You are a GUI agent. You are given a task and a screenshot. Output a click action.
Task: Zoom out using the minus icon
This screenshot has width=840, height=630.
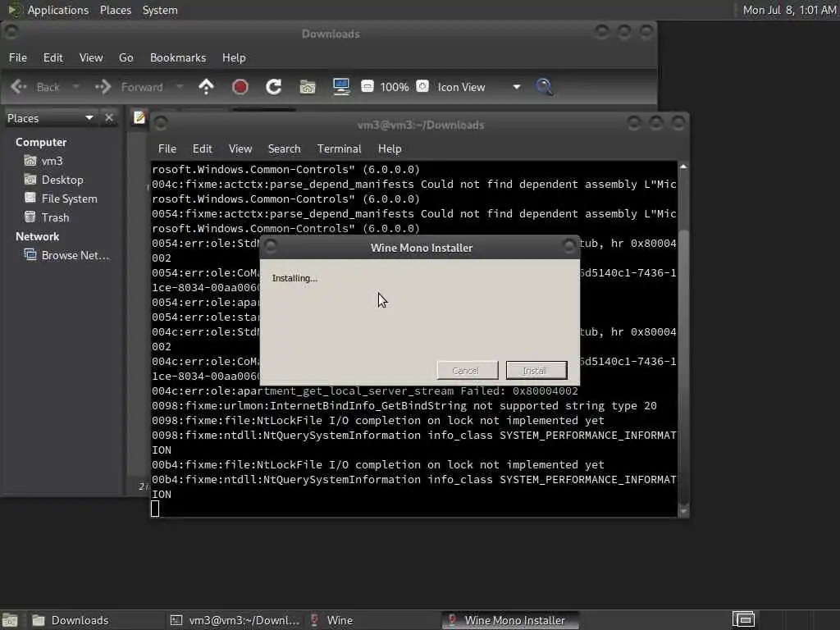tap(367, 86)
